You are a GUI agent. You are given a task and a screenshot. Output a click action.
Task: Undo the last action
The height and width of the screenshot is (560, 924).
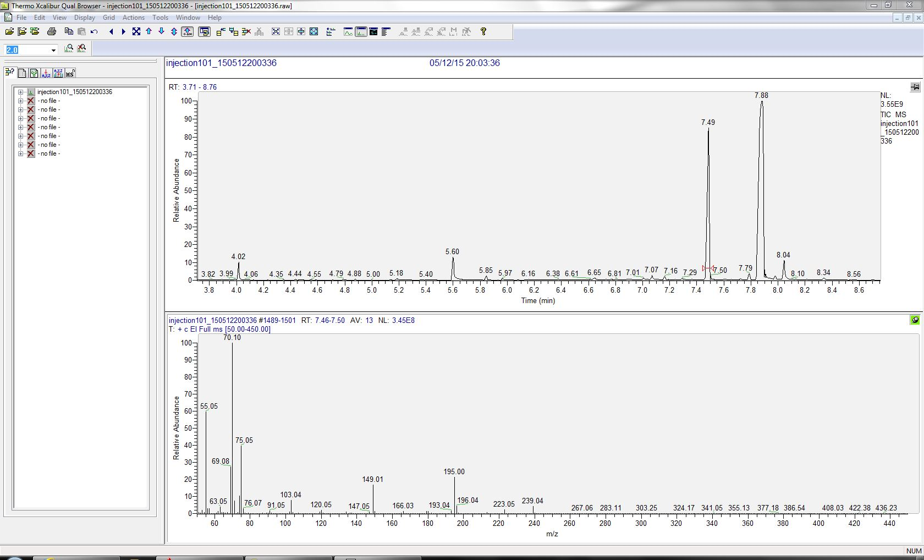point(94,31)
